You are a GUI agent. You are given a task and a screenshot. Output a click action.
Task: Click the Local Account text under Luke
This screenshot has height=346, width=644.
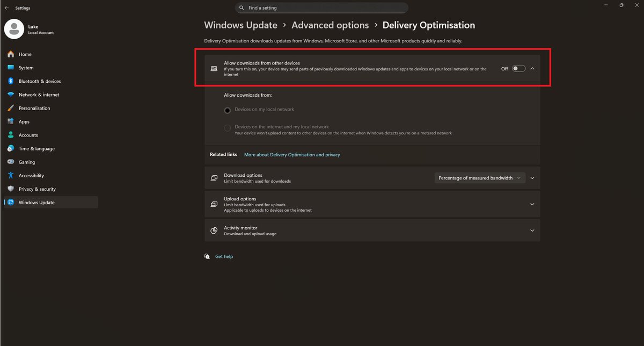[41, 33]
